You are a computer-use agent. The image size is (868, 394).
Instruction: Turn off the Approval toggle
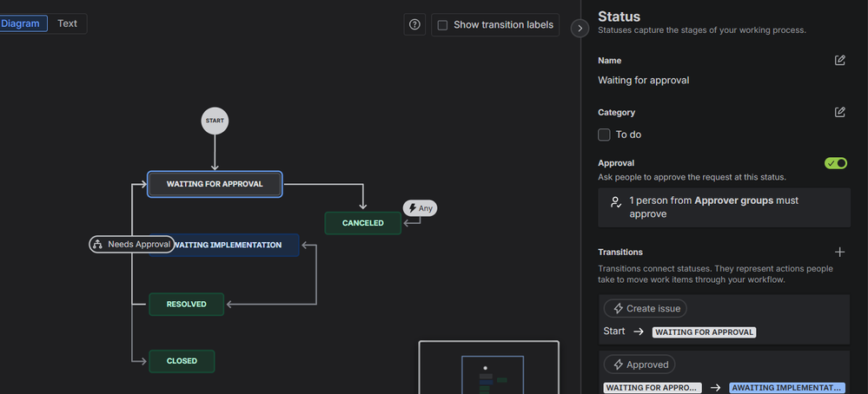coord(836,163)
